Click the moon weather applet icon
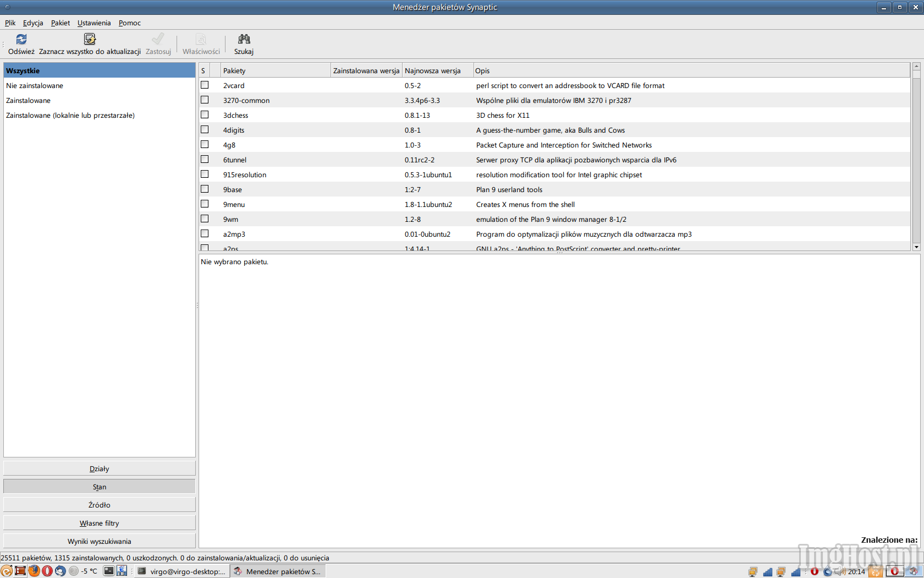Screen dimensions: 924x578 tap(74, 571)
